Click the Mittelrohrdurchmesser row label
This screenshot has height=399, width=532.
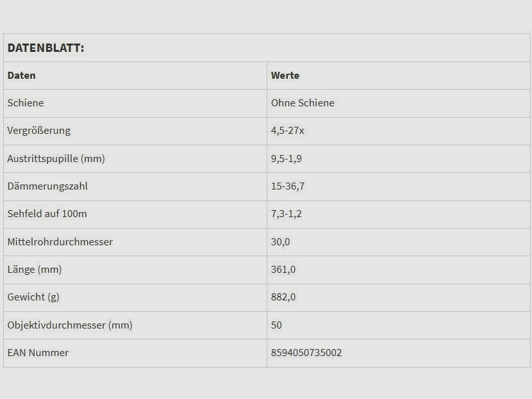[x=60, y=242]
